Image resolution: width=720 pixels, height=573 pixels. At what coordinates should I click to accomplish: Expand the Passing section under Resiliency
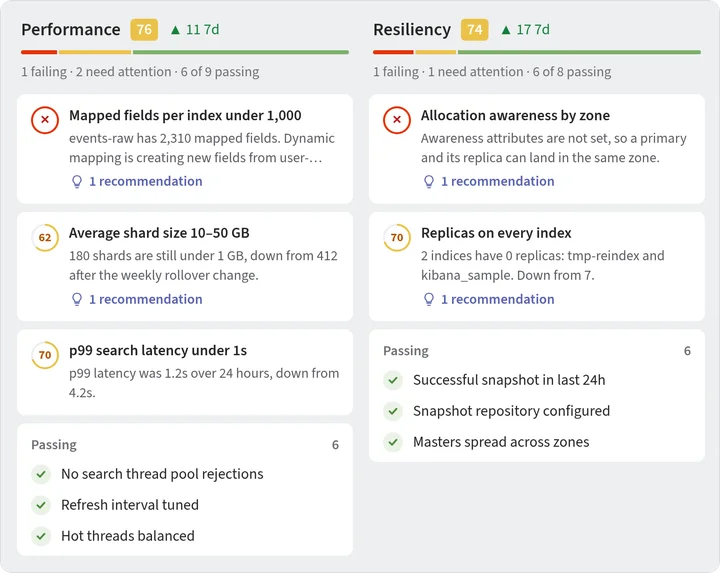coord(537,351)
